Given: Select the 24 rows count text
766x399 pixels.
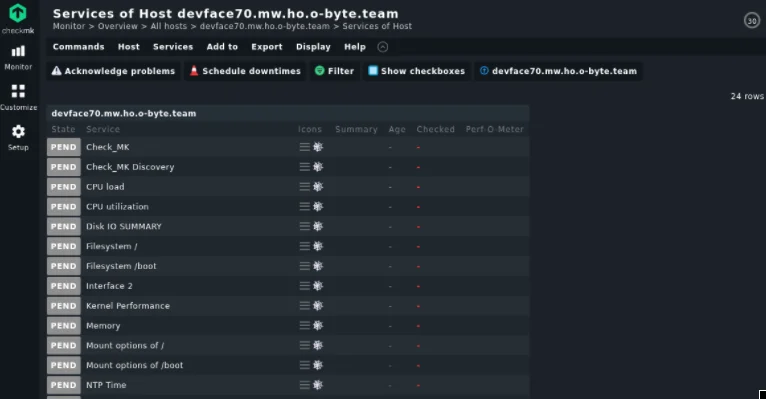Looking at the screenshot, I should [x=747, y=96].
